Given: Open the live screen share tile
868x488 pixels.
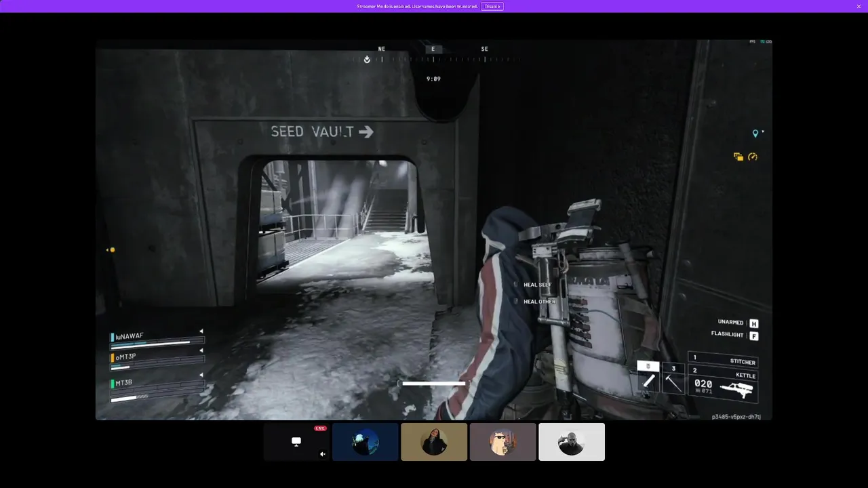Looking at the screenshot, I should click(297, 442).
